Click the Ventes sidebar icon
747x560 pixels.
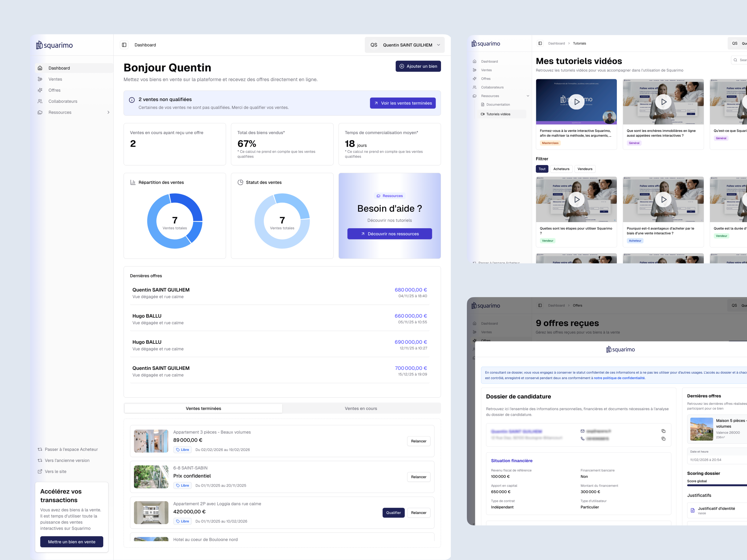[40, 79]
